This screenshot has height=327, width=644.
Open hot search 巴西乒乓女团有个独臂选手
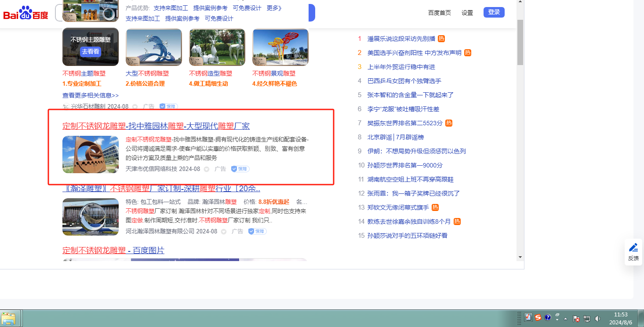404,81
